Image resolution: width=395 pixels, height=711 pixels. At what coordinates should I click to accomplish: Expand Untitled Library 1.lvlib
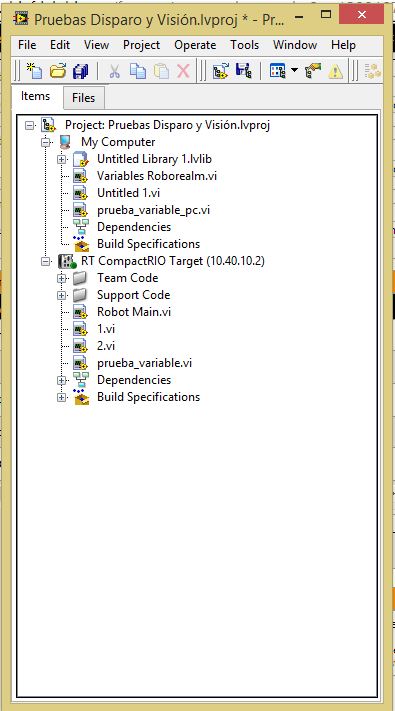pos(61,160)
